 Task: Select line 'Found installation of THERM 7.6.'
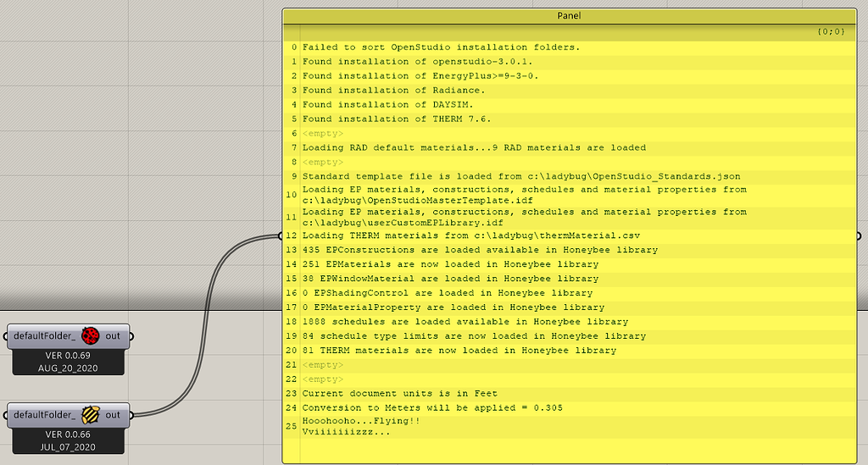pos(570,119)
